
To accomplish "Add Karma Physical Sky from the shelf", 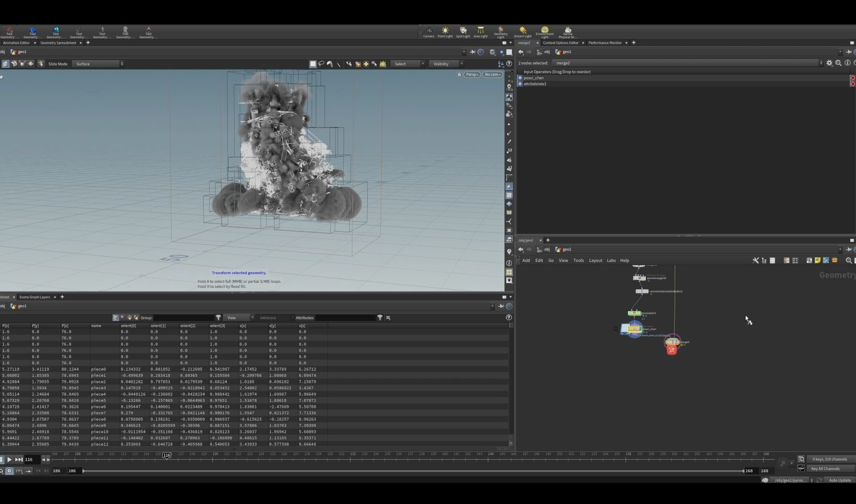I will pyautogui.click(x=568, y=32).
